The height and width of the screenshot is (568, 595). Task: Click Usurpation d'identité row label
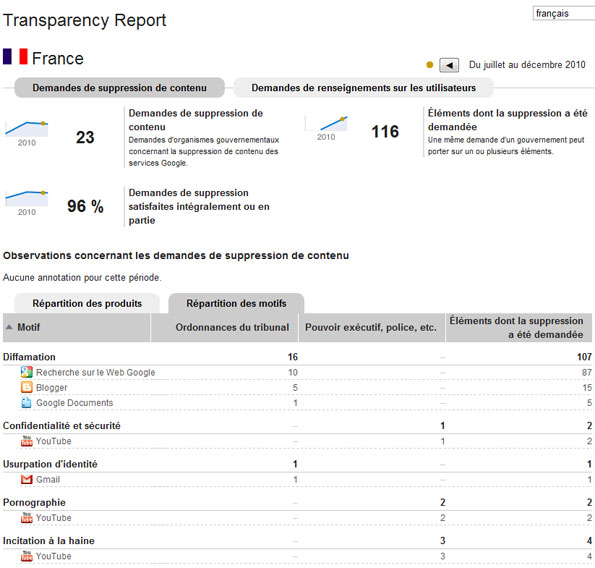[50, 464]
